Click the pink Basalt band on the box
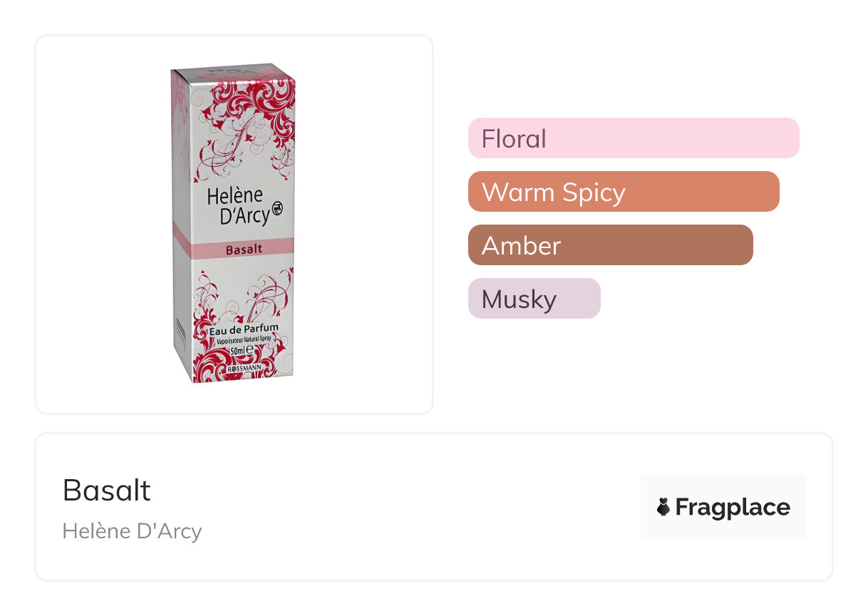Image resolution: width=868 pixels, height=616 pixels. pyautogui.click(x=244, y=249)
